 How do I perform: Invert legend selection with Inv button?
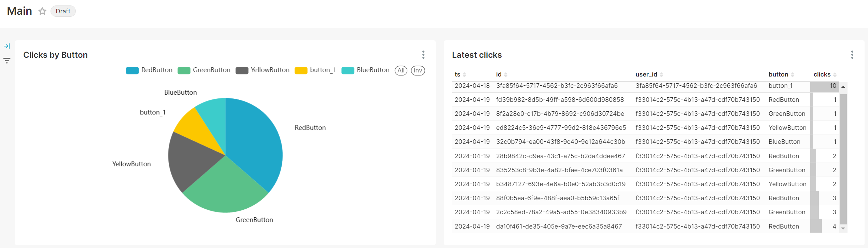point(418,70)
